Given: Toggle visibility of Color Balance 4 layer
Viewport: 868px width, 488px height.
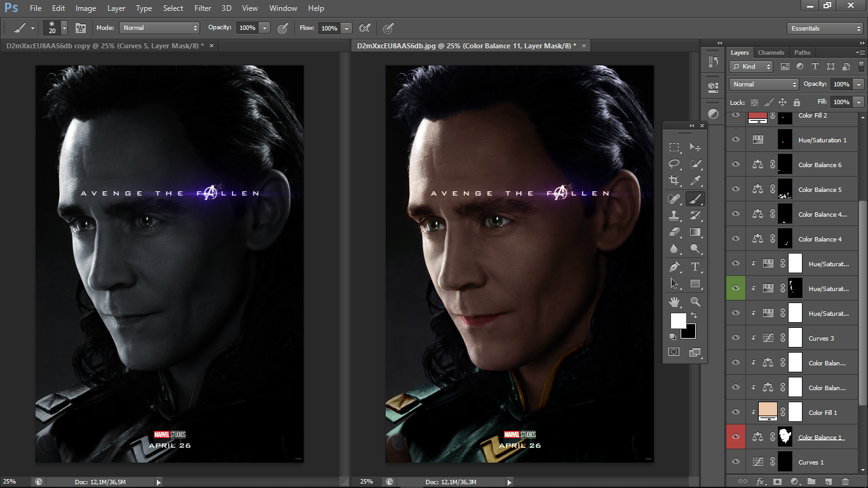Looking at the screenshot, I should (x=736, y=239).
